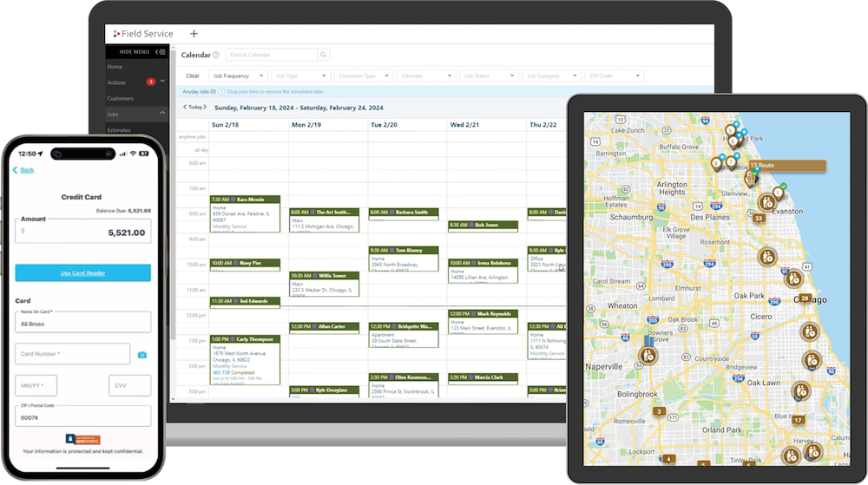The width and height of the screenshot is (868, 485).
Task: Click the map marker numbered 28 by Chicago
Action: (x=805, y=298)
